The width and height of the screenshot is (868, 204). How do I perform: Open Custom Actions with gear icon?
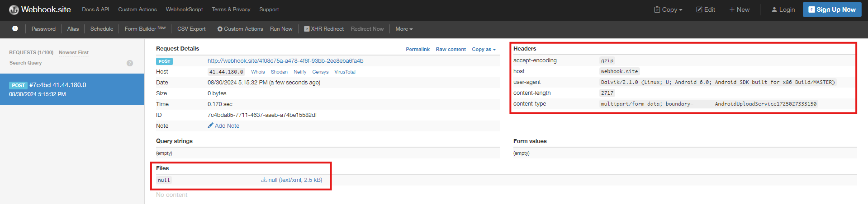pos(240,29)
